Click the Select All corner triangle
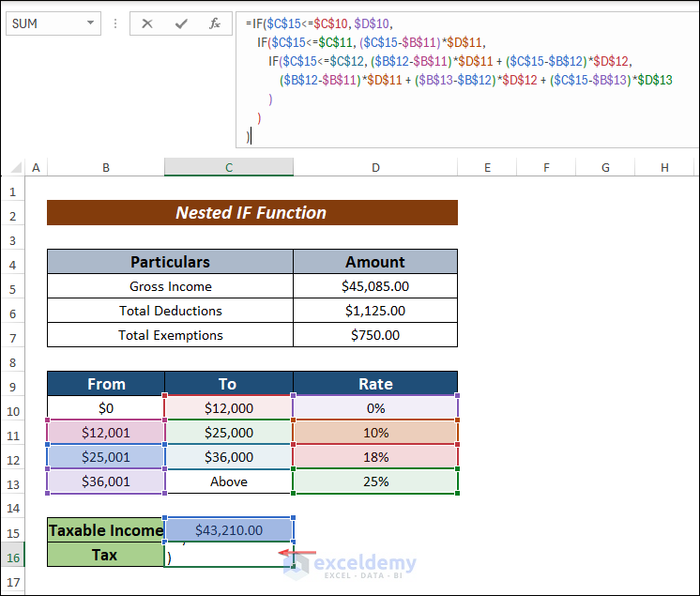This screenshot has height=596, width=700. click(17, 168)
